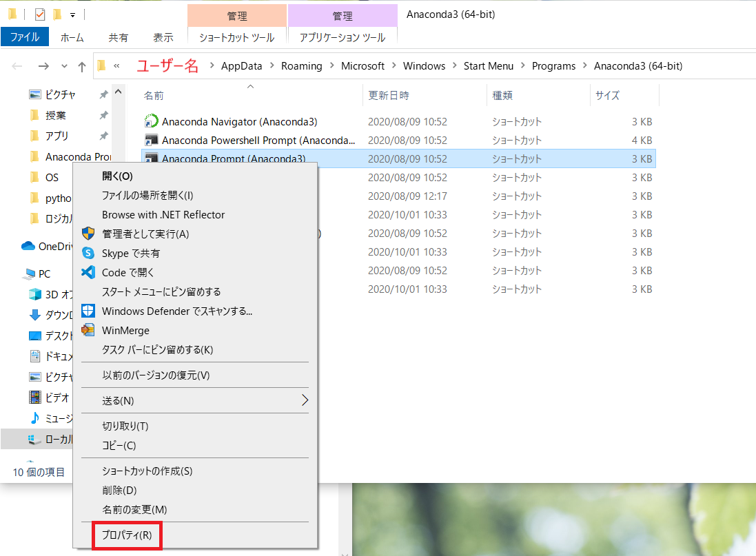The height and width of the screenshot is (556, 756).
Task: Switch to the 共有 ribbon tab
Action: pyautogui.click(x=118, y=38)
